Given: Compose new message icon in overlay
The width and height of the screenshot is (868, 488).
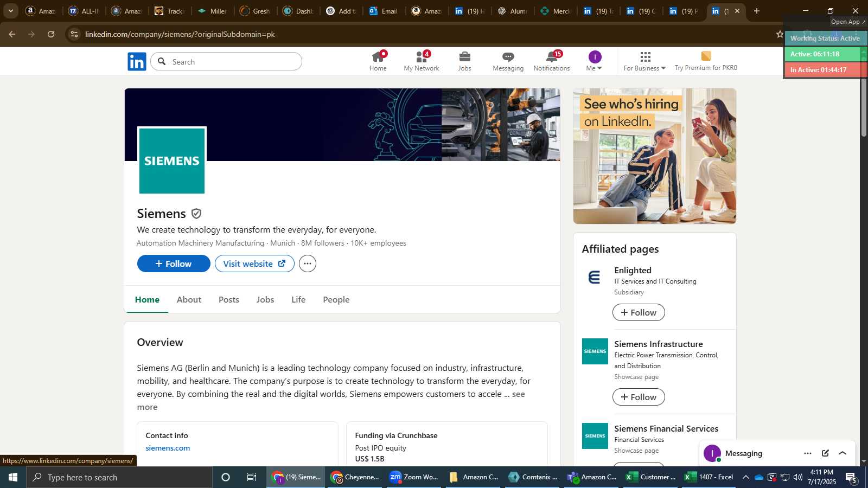Looking at the screenshot, I should pyautogui.click(x=825, y=453).
